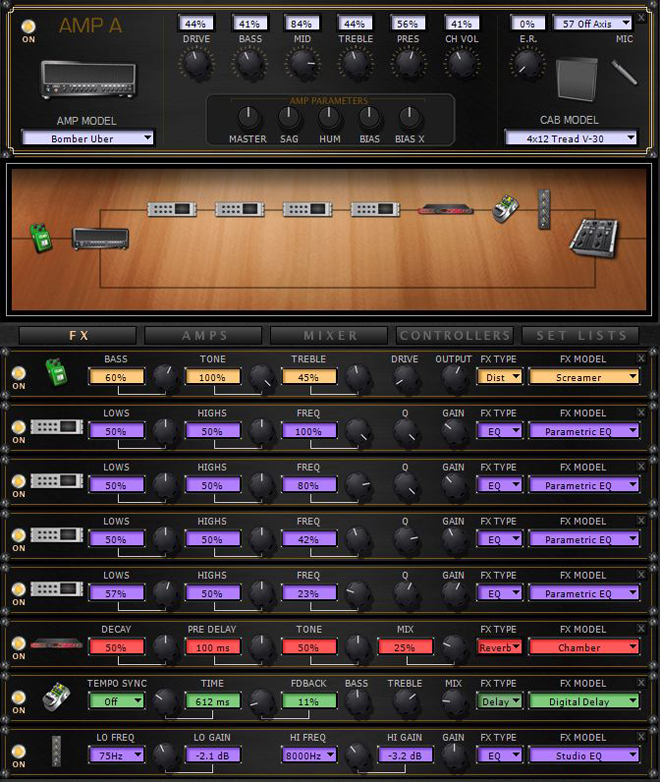Select the mixer at the end of the signal chain
This screenshot has width=660, height=782.
pos(594,238)
